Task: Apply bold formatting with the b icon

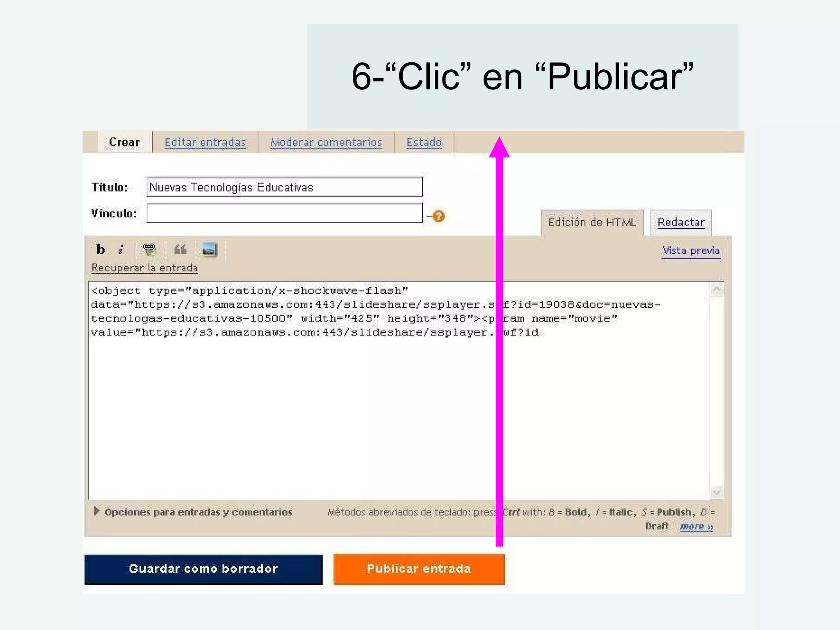Action: (100, 249)
